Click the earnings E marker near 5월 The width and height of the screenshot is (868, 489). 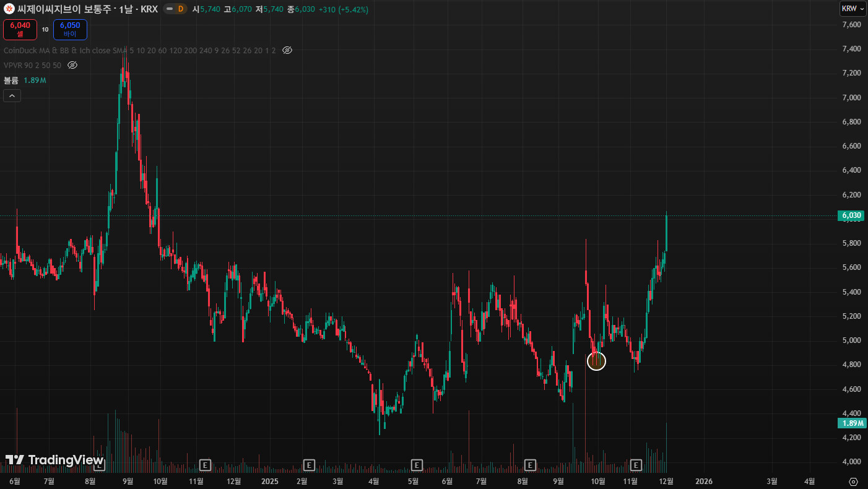(417, 464)
